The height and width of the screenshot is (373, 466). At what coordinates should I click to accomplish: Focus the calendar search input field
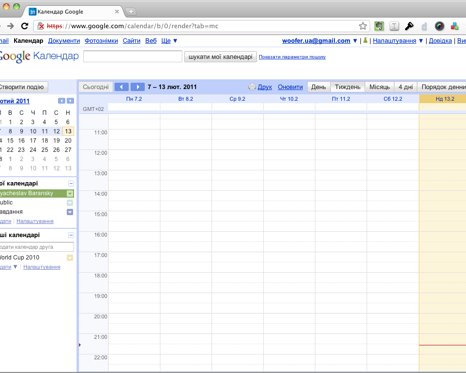tap(133, 57)
